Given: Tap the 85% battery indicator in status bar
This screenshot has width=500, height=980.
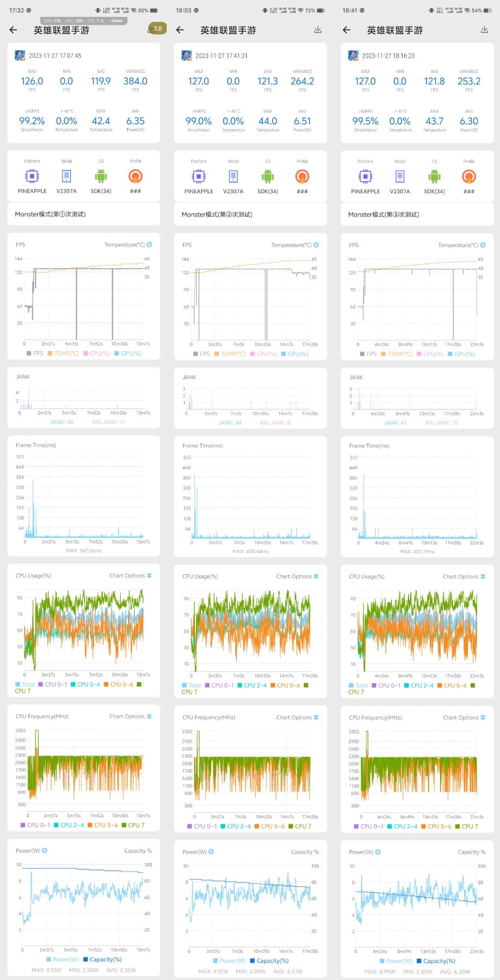Looking at the screenshot, I should (x=148, y=10).
